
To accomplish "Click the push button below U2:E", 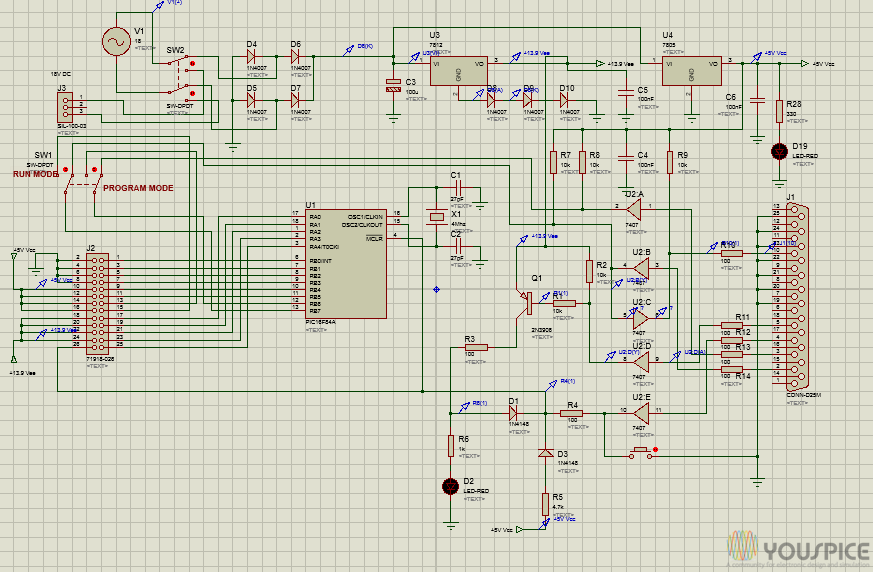I will (640, 453).
